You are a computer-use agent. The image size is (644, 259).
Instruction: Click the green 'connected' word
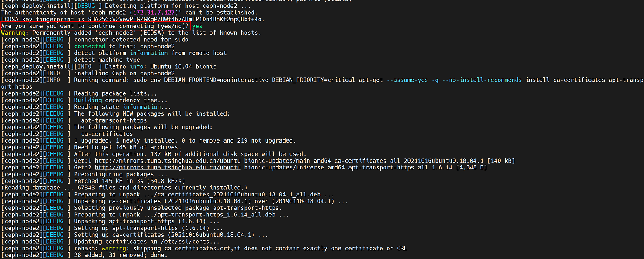point(89,46)
